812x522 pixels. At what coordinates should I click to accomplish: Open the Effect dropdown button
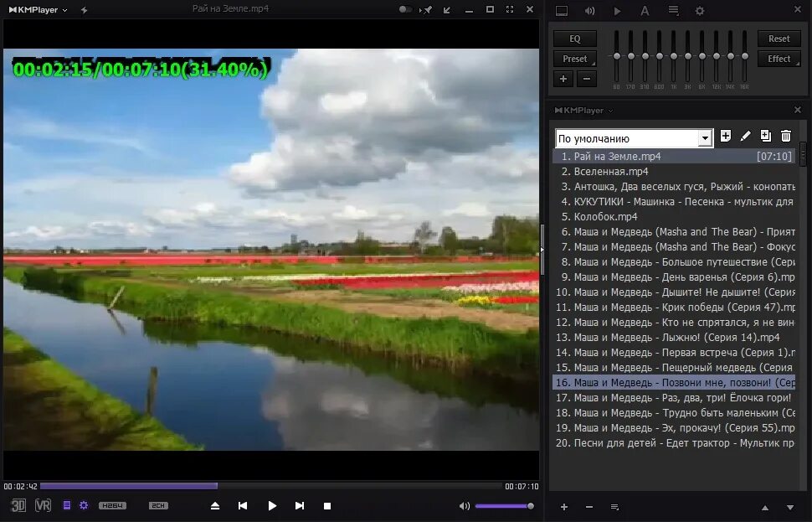[x=779, y=59]
